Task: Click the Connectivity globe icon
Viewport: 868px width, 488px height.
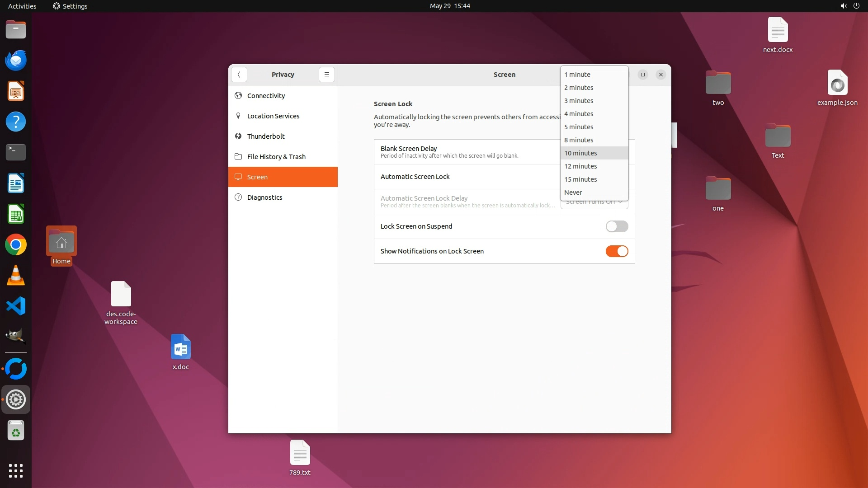Action: click(238, 95)
